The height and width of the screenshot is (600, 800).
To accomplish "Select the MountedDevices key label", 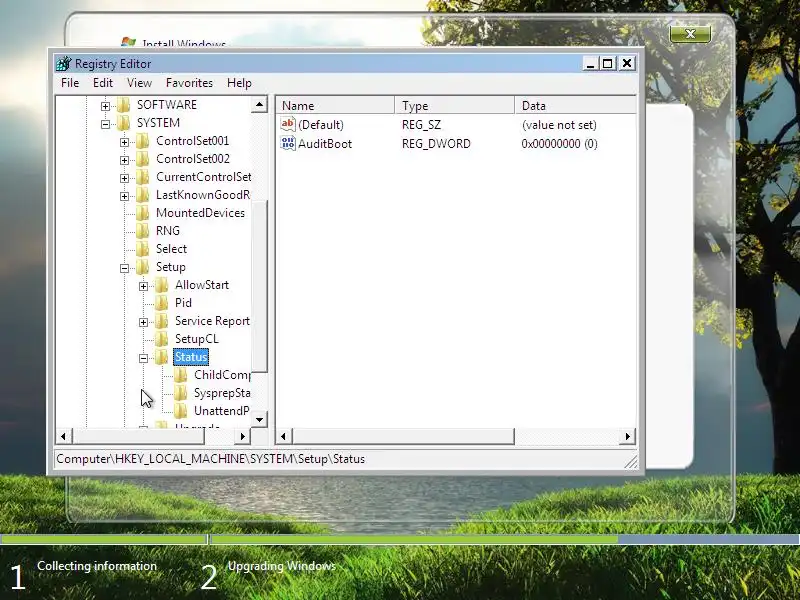I will (x=201, y=213).
